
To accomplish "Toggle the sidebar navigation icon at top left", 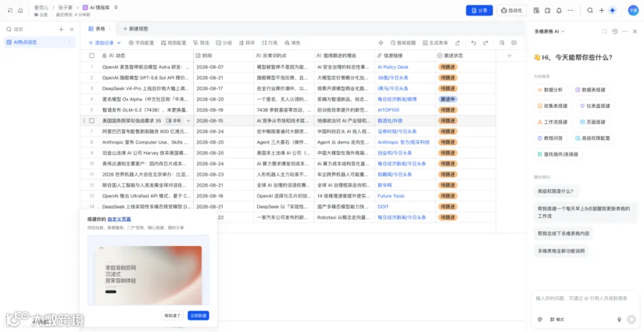I will (x=10, y=10).
